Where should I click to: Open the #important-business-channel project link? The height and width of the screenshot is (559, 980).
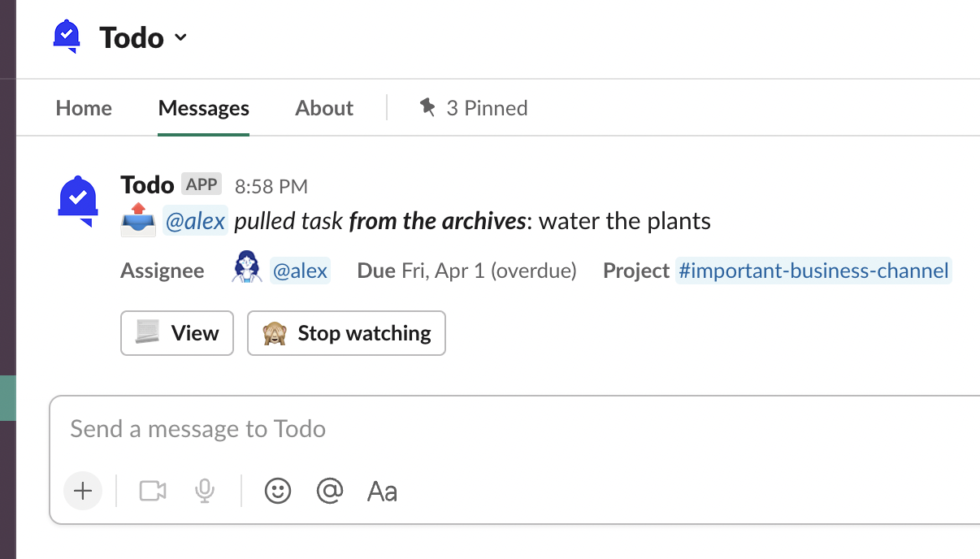point(813,271)
